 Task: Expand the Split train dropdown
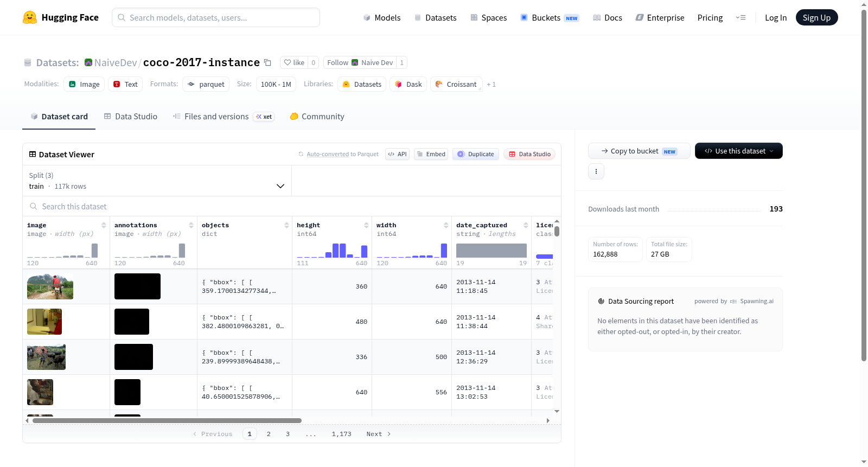point(157,181)
